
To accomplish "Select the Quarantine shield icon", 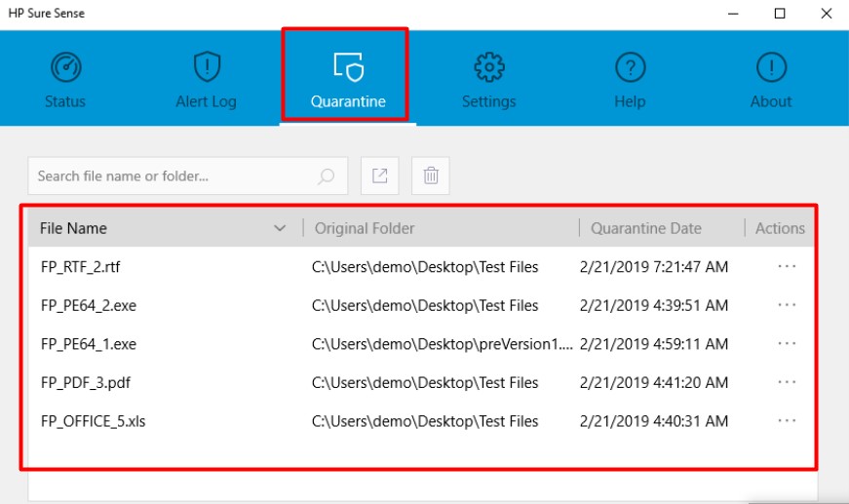I will [348, 66].
